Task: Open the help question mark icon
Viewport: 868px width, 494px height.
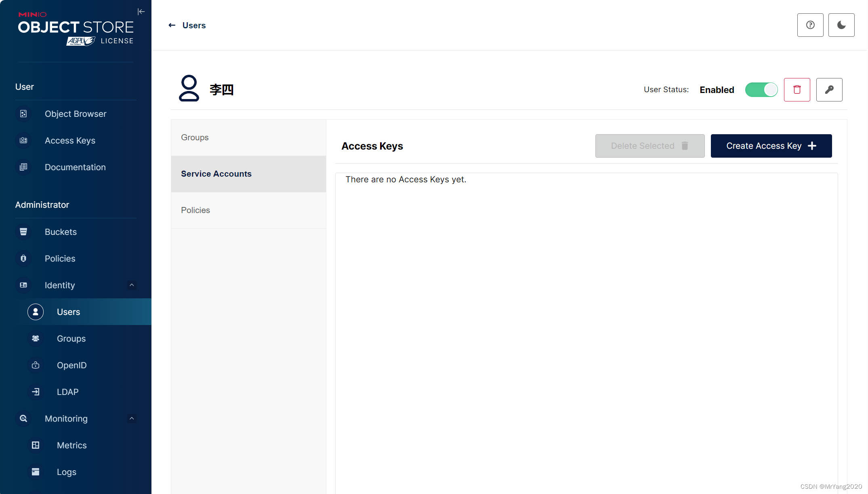Action: coord(810,25)
